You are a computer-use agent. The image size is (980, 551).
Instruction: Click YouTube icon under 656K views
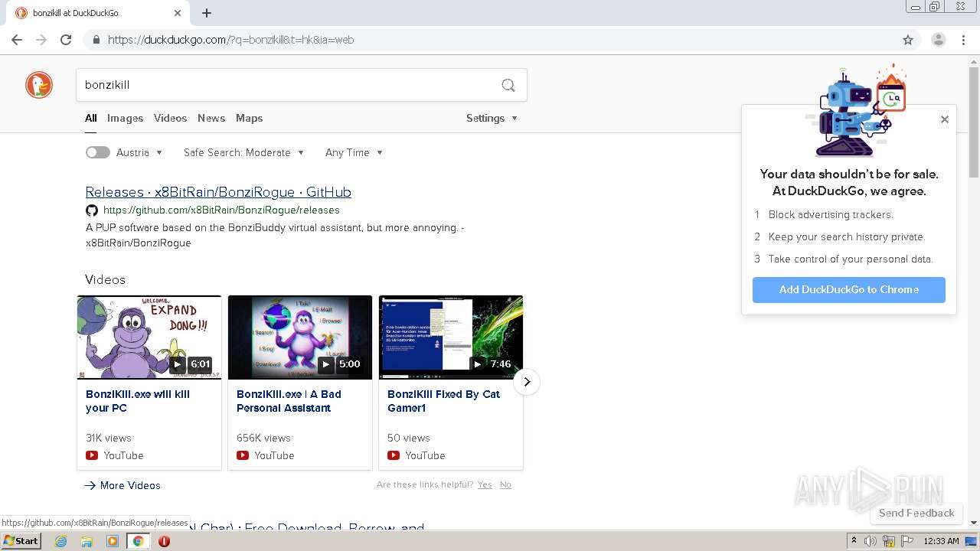coord(243,455)
